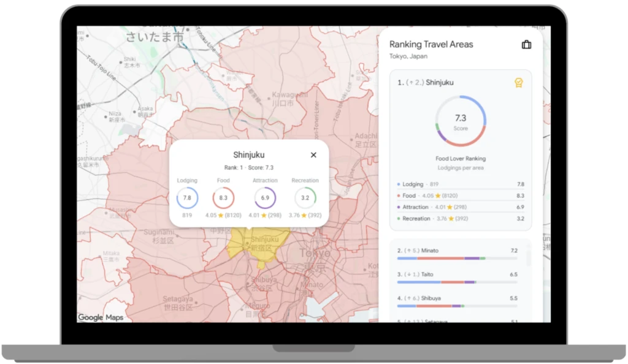Select the Minato ranking entry

(x=457, y=251)
